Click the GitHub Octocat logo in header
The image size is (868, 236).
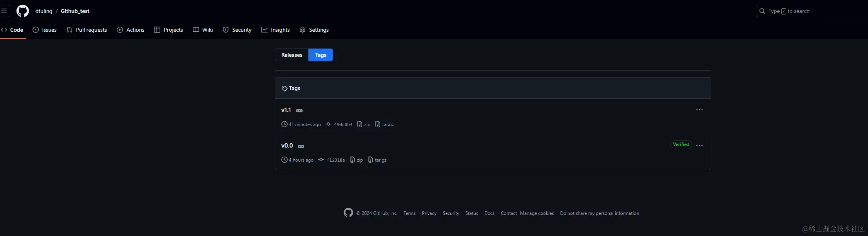(23, 11)
